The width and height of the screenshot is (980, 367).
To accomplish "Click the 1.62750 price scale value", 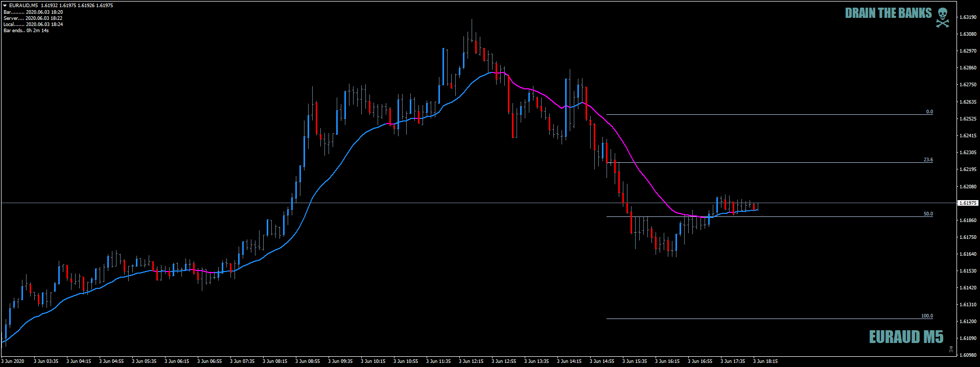I will (x=968, y=85).
